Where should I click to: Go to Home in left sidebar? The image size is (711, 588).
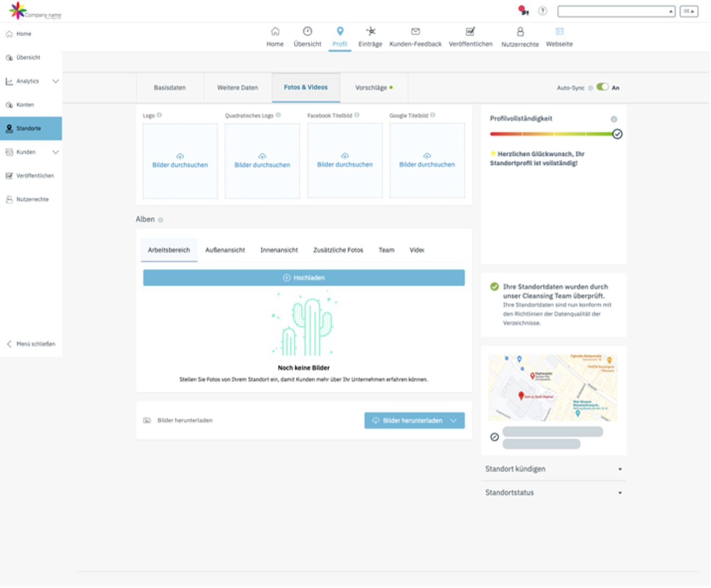31,34
